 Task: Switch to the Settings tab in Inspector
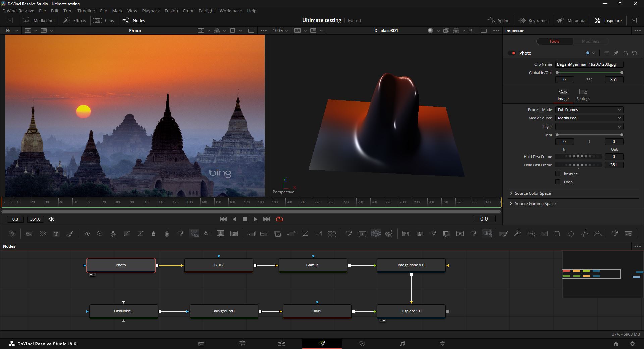583,95
